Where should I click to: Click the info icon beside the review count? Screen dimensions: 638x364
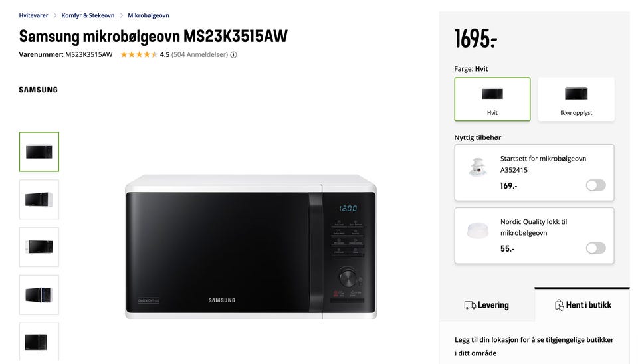click(x=233, y=55)
